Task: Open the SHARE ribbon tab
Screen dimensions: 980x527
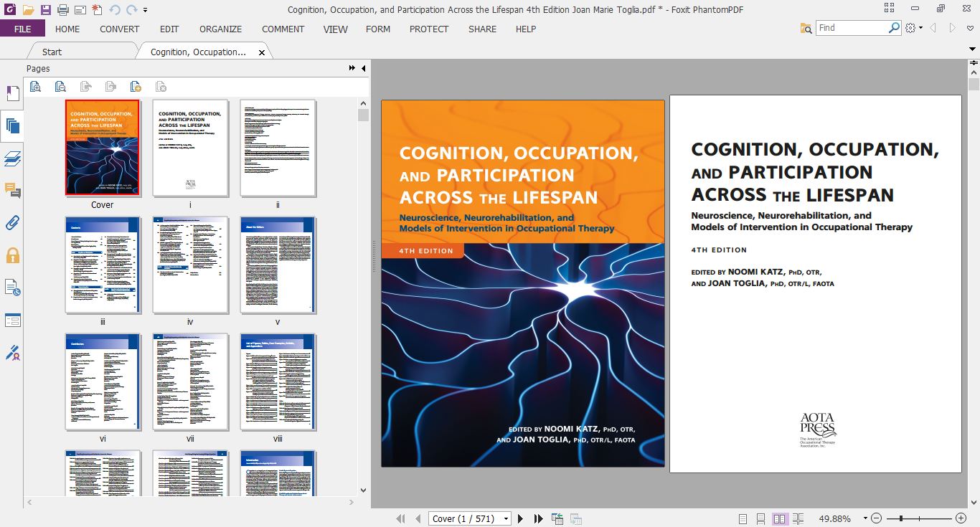Action: click(482, 29)
